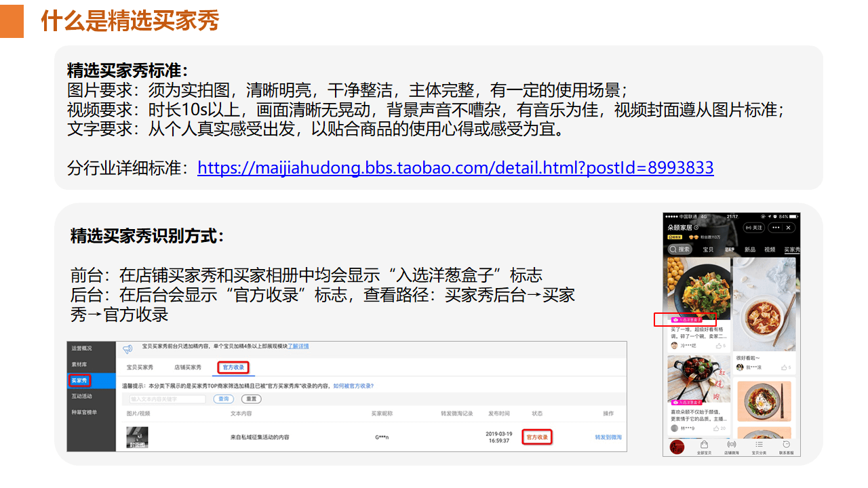Switch to the 官方收录 tab
Viewport: 868px width, 488px height.
(x=234, y=367)
